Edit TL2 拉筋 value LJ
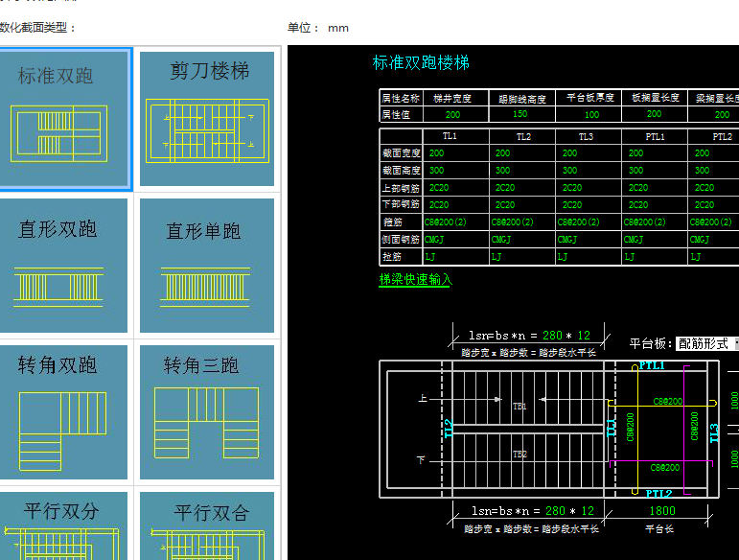 pos(496,257)
